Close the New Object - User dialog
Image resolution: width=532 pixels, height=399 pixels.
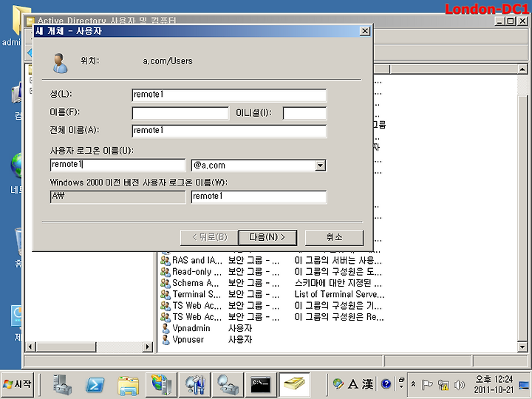point(365,31)
